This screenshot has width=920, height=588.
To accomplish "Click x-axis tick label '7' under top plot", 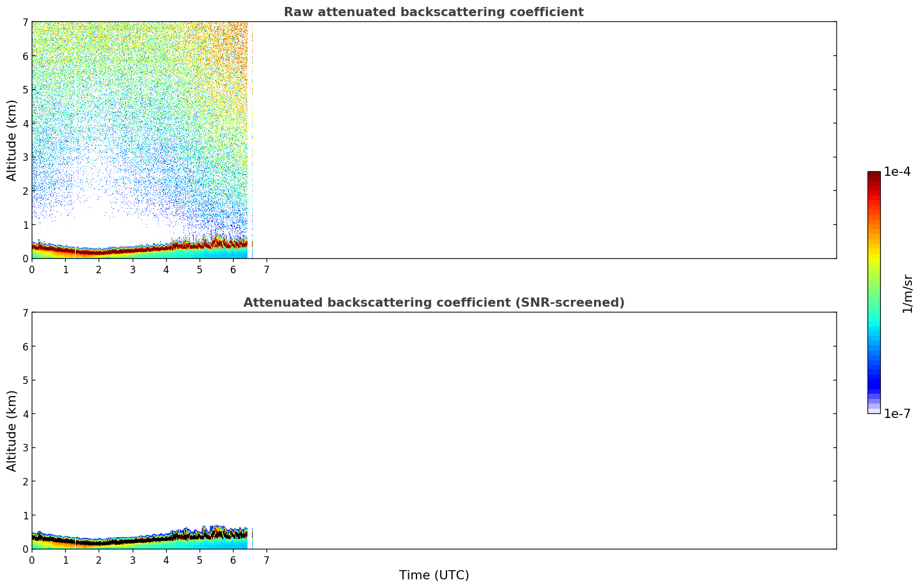I will [266, 270].
